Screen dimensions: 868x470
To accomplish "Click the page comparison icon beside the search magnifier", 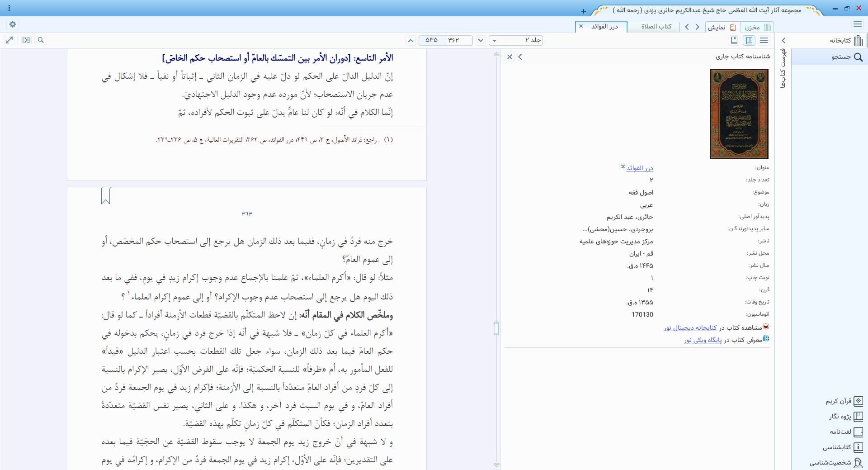I will (x=27, y=40).
